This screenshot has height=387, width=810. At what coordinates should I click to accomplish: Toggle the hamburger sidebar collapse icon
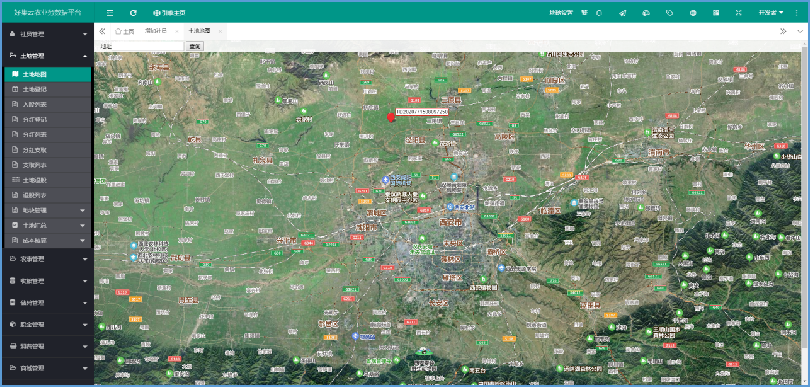pos(110,12)
